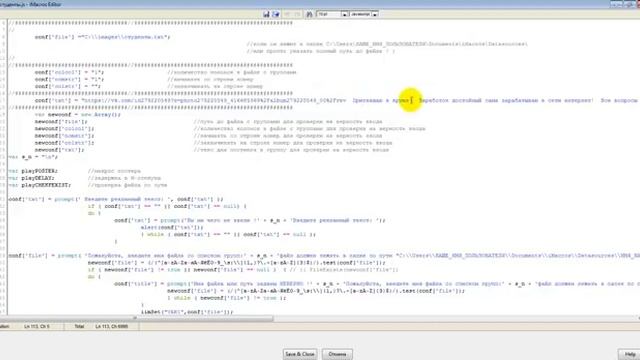Click the "newconf['colstr'];" code line

coord(64,143)
